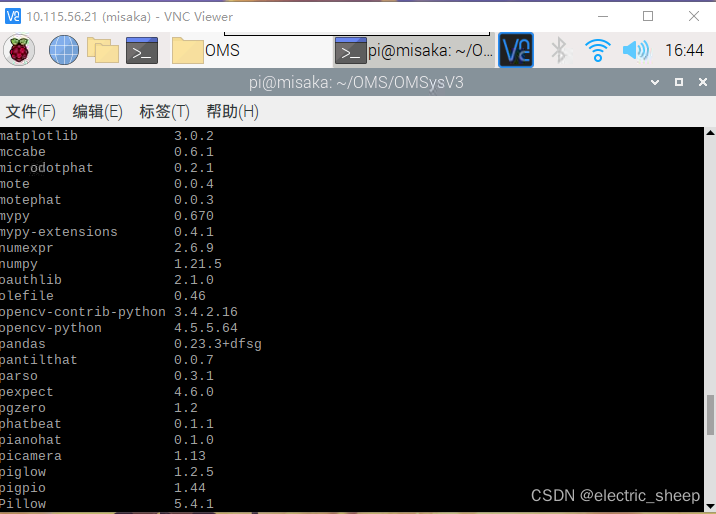This screenshot has height=514, width=716.
Task: Click the microdotphat package name
Action: (x=46, y=168)
